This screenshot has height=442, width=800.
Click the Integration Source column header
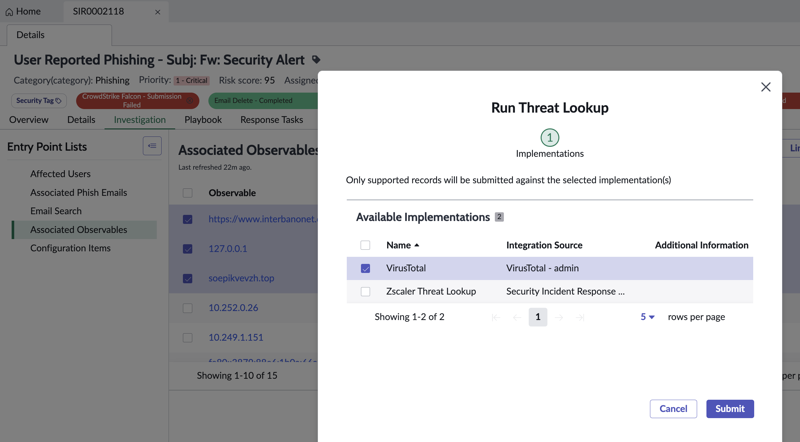coord(544,245)
